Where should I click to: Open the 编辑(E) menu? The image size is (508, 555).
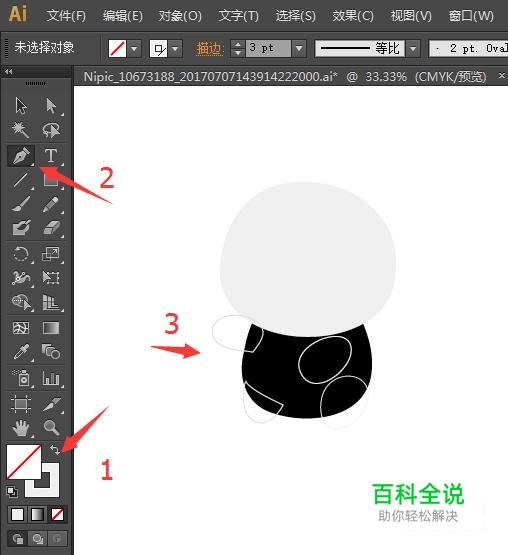click(x=123, y=16)
